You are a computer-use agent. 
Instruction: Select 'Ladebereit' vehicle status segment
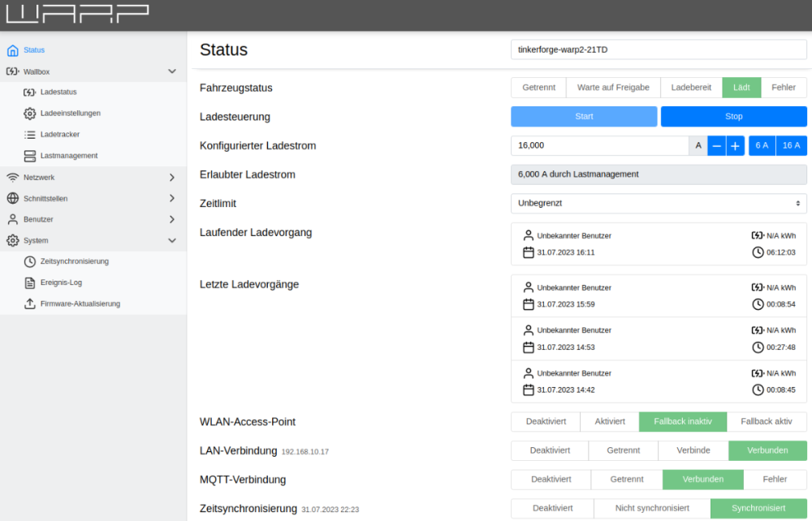coord(691,88)
